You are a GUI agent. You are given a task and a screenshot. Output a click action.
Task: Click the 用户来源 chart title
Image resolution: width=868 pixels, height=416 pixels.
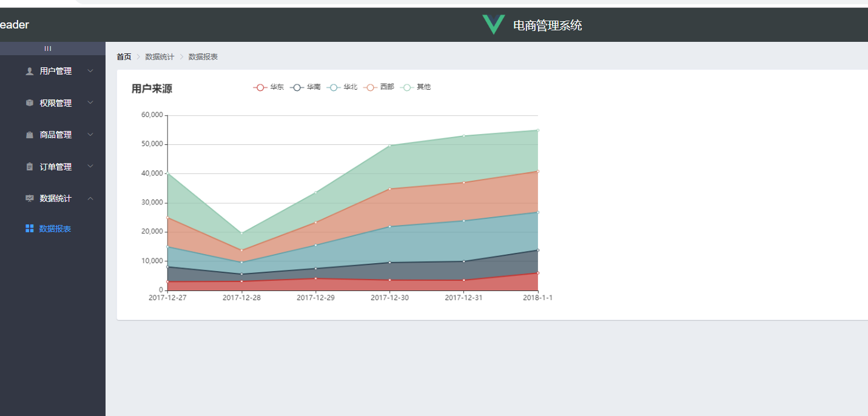click(x=152, y=89)
